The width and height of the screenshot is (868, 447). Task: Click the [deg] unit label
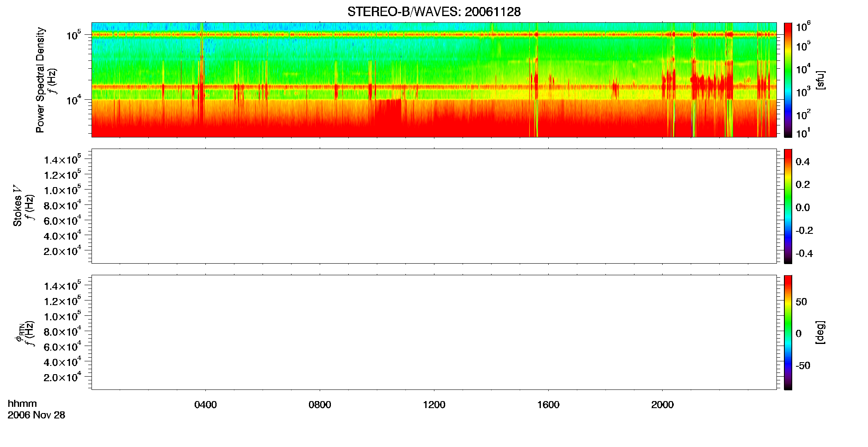820,332
